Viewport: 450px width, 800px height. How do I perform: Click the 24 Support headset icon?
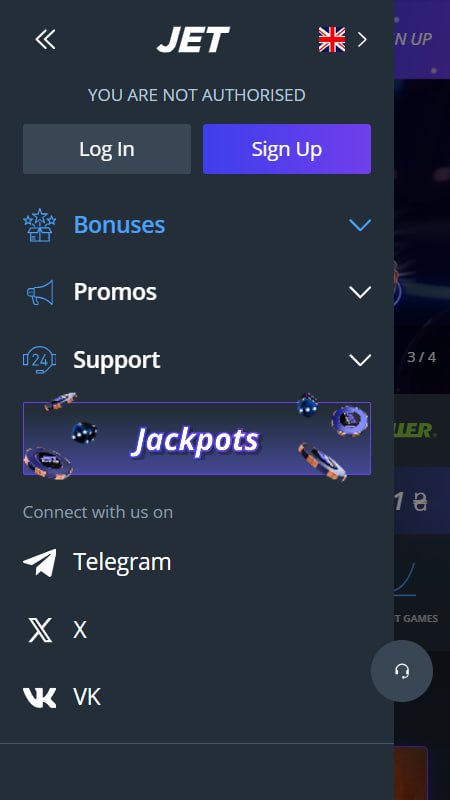coord(39,360)
